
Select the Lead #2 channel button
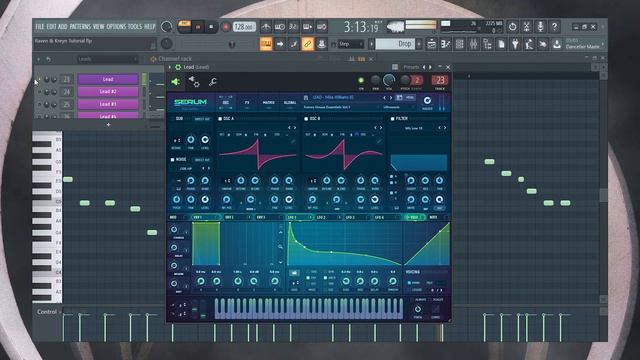coord(108,92)
